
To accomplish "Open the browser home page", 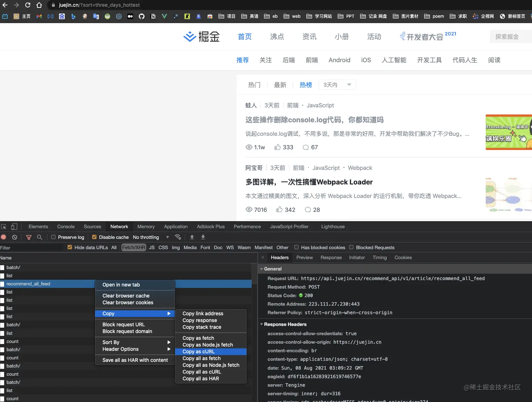I will [39, 5].
